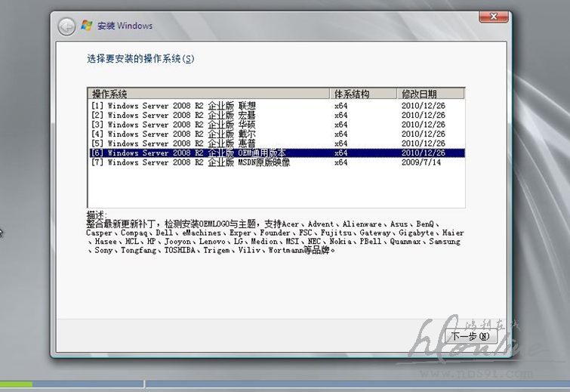Click the x64 cell of entry [1]

coord(340,106)
